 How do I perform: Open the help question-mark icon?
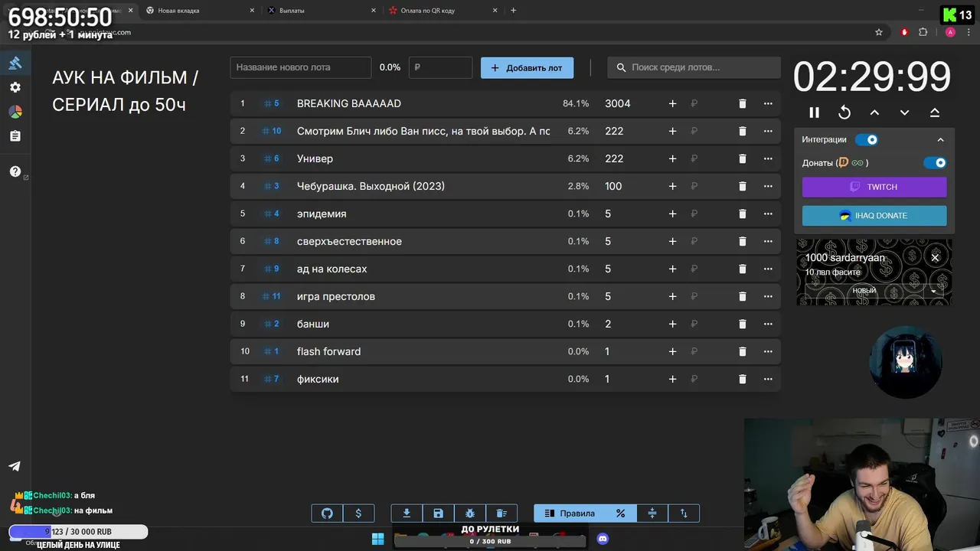[x=15, y=171]
